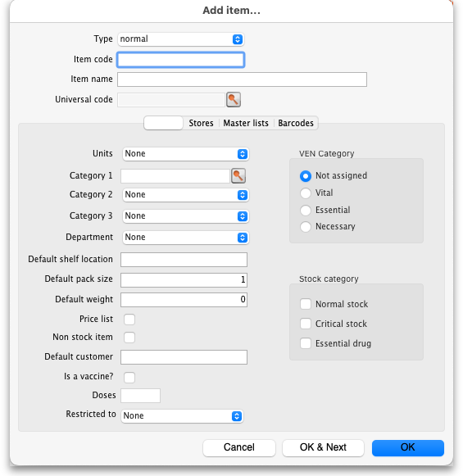Screen dimensions: 463x476
Task: Tick the Is a vaccine? checkbox
Action: 129,378
